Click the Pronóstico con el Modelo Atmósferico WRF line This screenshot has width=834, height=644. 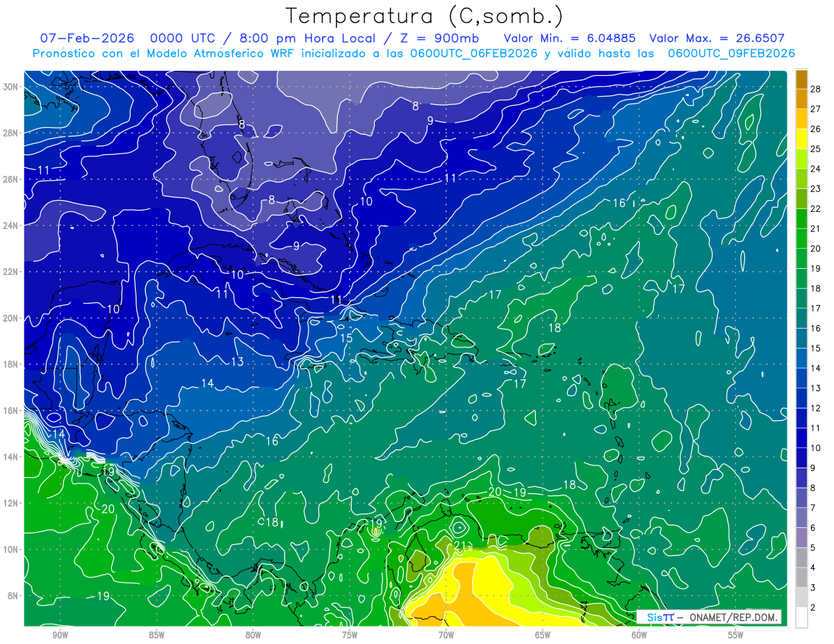[414, 53]
